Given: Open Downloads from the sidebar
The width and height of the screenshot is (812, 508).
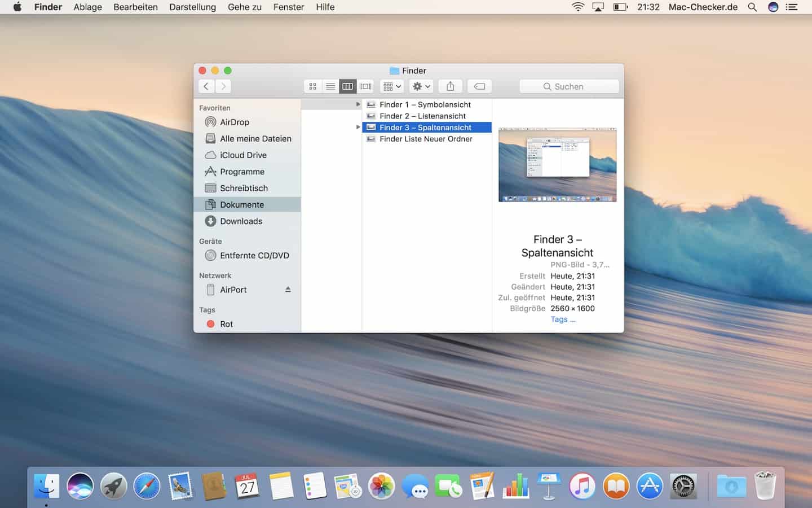Looking at the screenshot, I should click(x=247, y=221).
